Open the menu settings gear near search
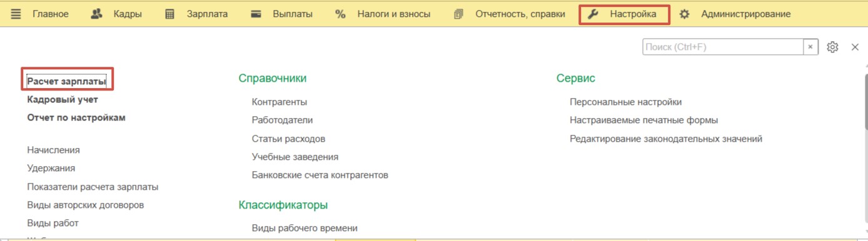The width and height of the screenshot is (868, 241). click(x=832, y=47)
